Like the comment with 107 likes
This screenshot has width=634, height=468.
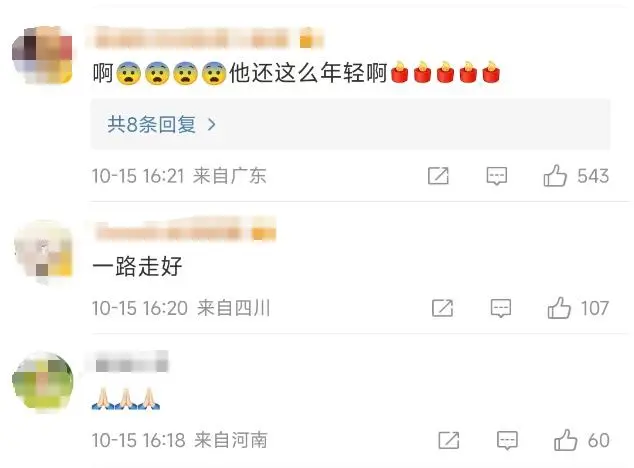tap(559, 308)
